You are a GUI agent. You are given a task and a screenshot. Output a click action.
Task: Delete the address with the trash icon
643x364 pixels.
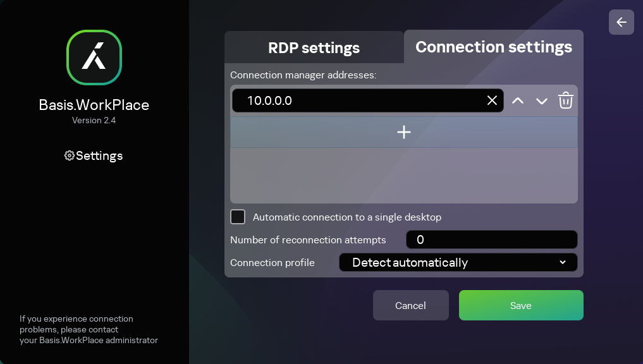coord(565,100)
